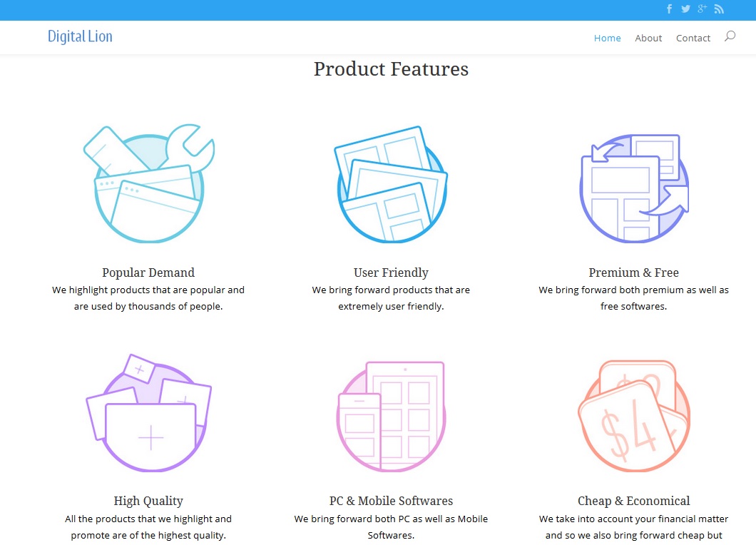Click the Premium & Free arrows illustration
Screen dimensions: 756x545
[634, 188]
